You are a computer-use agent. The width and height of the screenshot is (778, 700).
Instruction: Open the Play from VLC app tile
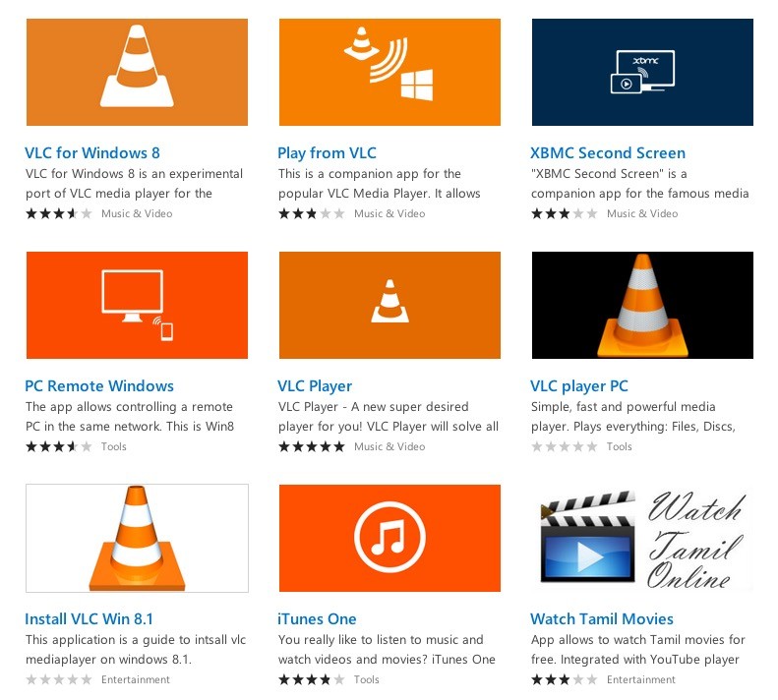389,72
